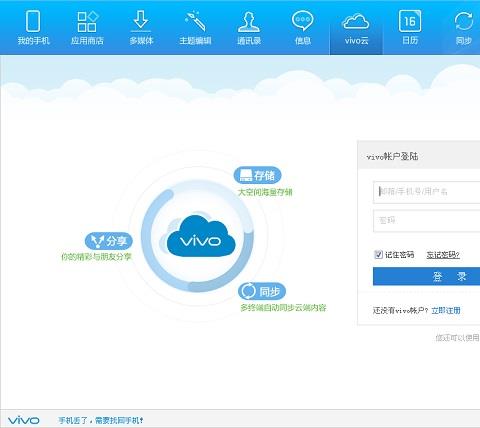Go to the 多媒体 multimedia section
Image resolution: width=480 pixels, height=428 pixels.
pos(141,27)
